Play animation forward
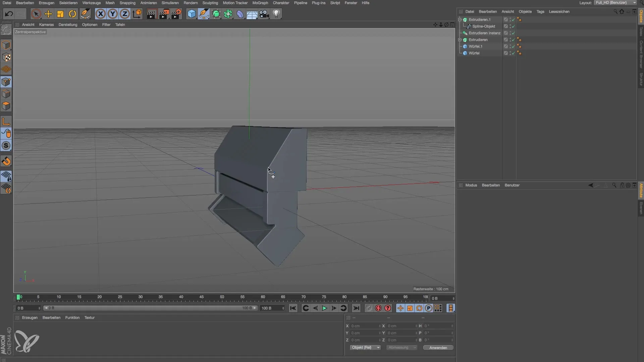Viewport: 644px width, 362px height. [324, 308]
